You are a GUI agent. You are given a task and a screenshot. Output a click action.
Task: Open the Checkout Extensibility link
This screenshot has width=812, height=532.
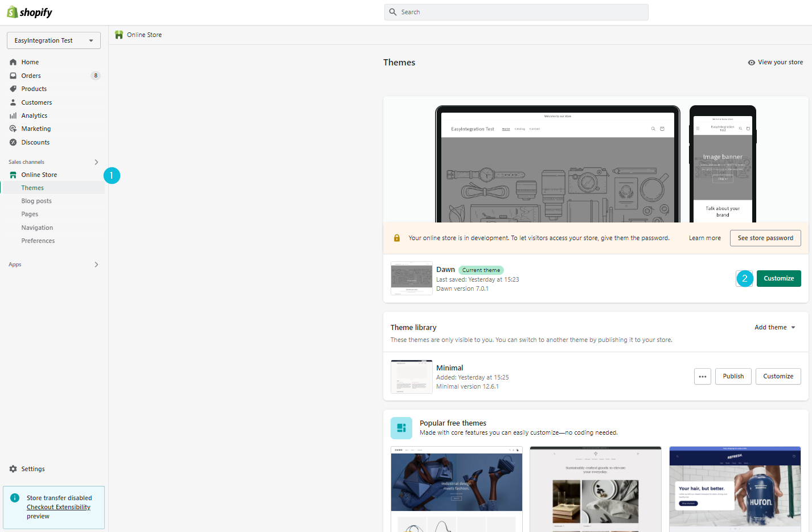click(59, 507)
